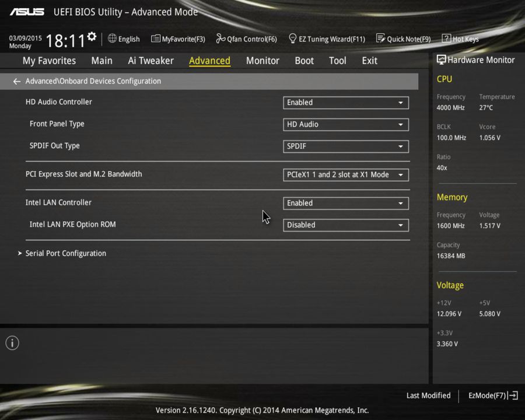This screenshot has width=525, height=420.
Task: Switch to the Monitor tab
Action: 262,60
